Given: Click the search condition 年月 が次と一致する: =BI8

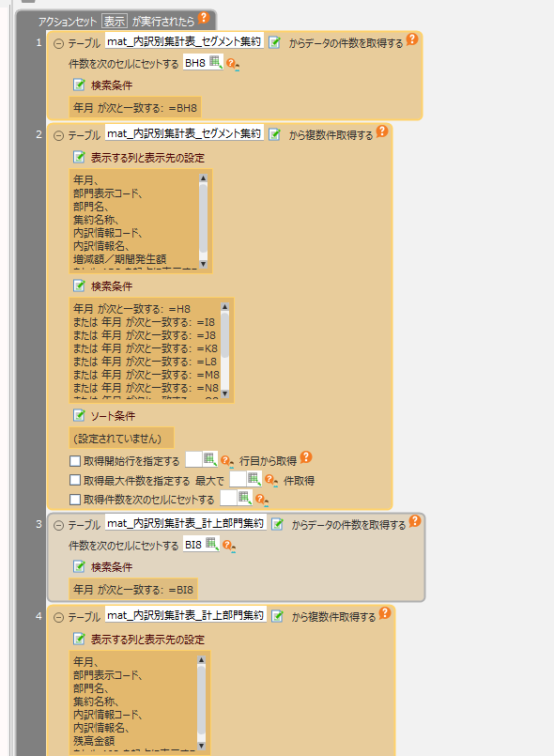Looking at the screenshot, I should (133, 590).
